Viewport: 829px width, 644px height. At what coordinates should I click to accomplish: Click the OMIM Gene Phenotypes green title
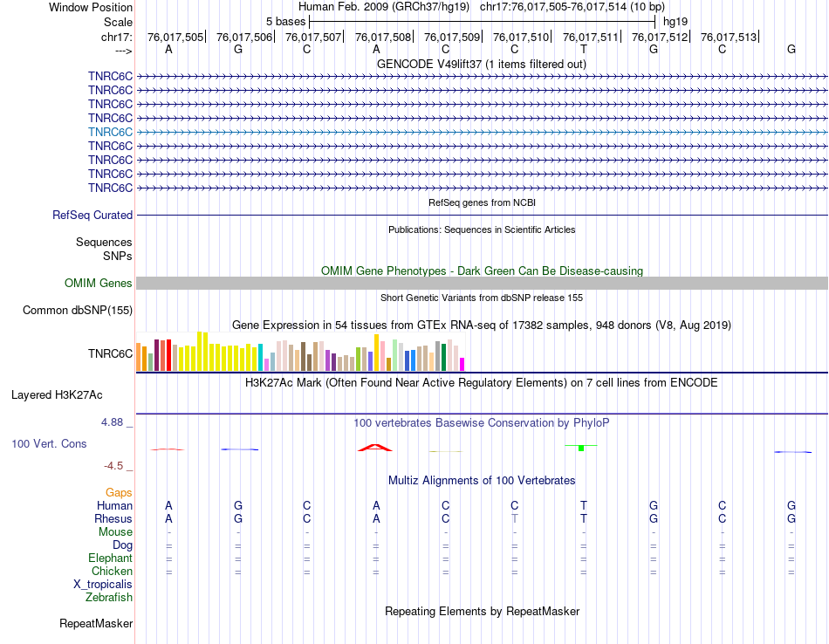pos(482,271)
